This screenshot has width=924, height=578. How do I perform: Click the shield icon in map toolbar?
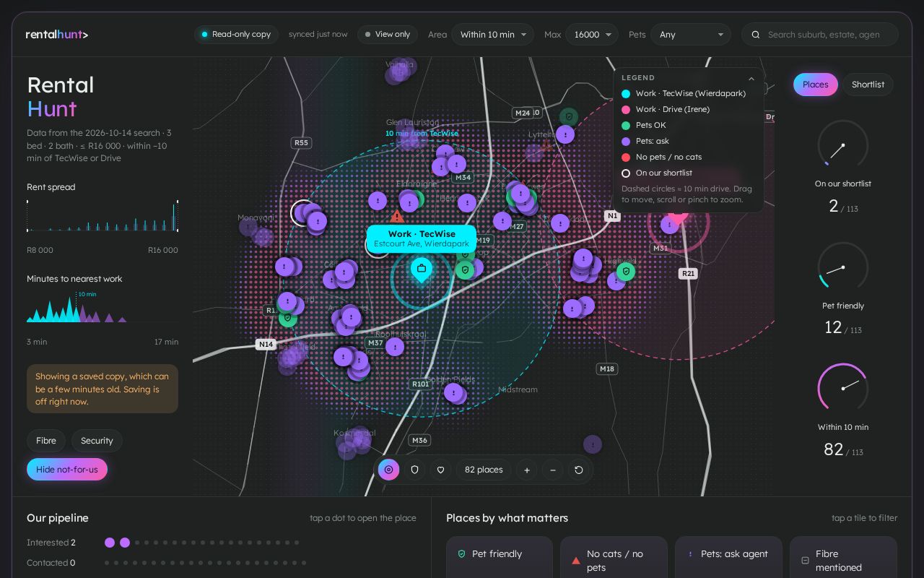(x=414, y=470)
